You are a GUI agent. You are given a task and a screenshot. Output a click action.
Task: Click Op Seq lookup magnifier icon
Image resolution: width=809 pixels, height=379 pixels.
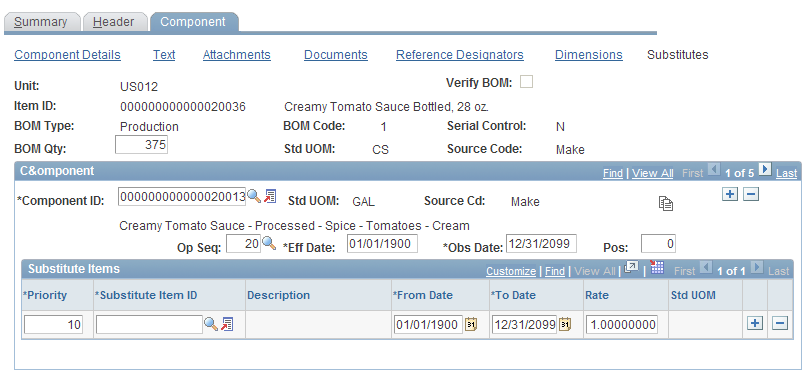[269, 243]
